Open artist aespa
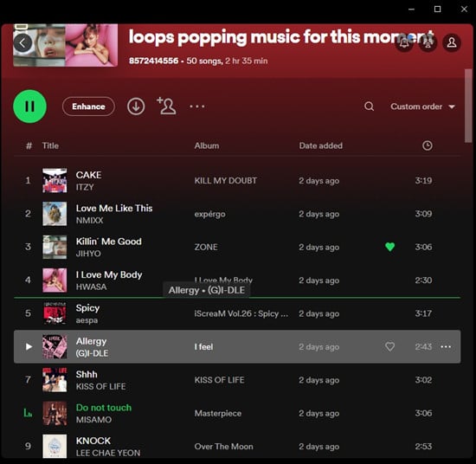Image resolution: width=476 pixels, height=464 pixels. [87, 320]
